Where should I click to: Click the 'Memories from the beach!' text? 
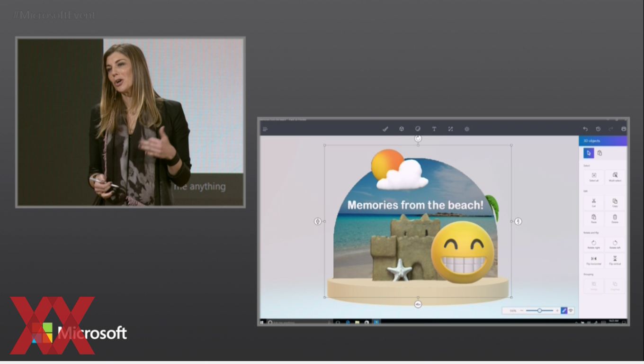[x=415, y=205]
